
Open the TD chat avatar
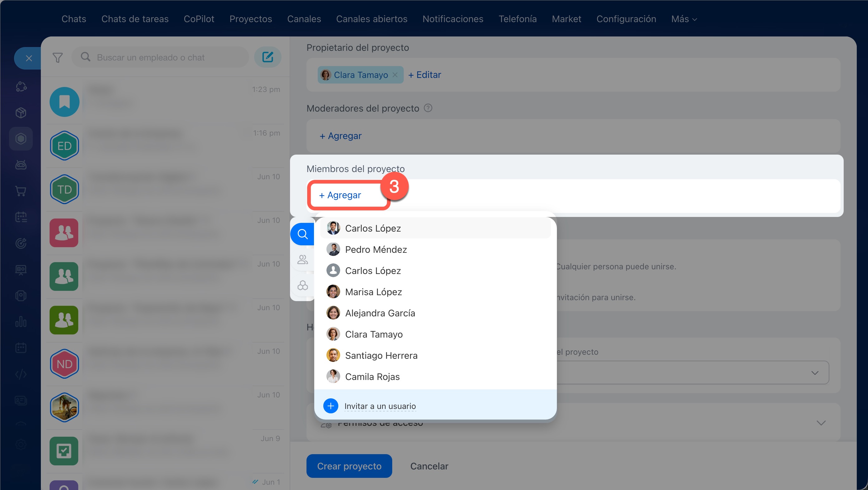64,189
